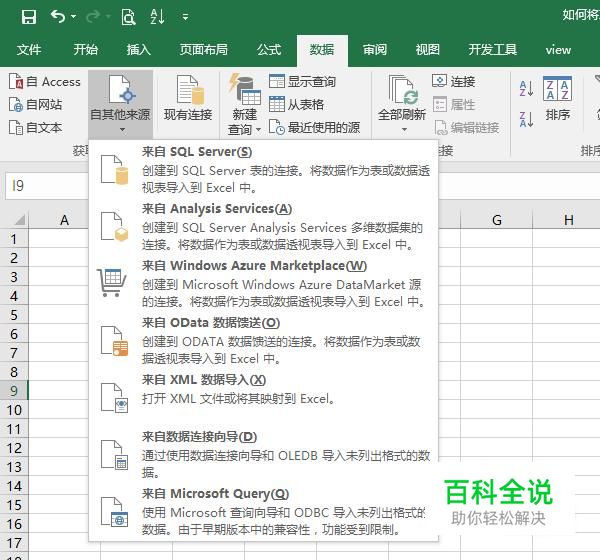600x560 pixels.
Task: Click 最近使用的源 in the ribbon
Action: click(314, 127)
